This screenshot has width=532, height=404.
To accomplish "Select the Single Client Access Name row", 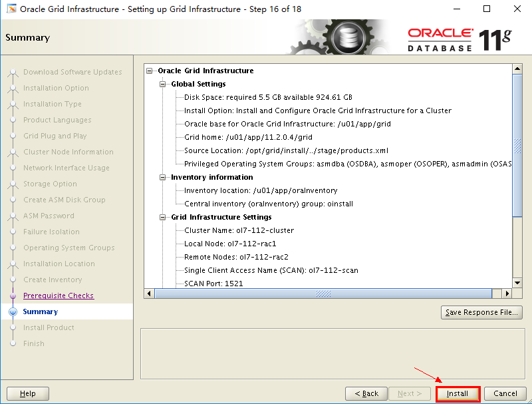I will click(x=271, y=270).
